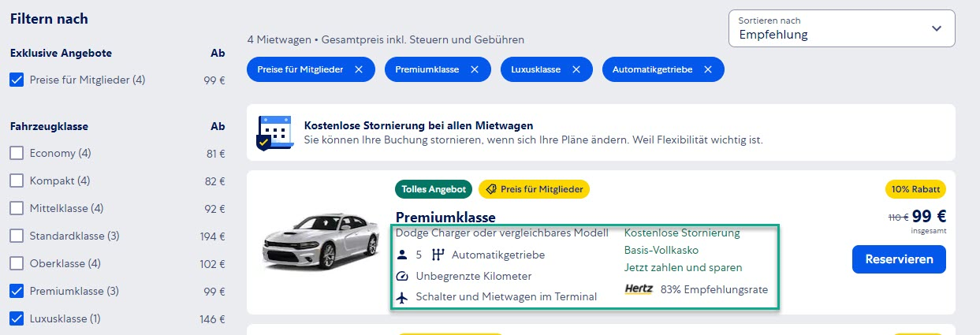Uncheck Preise für Mitglieder checkbox
Viewport: 980px width, 335px height.
pyautogui.click(x=17, y=80)
